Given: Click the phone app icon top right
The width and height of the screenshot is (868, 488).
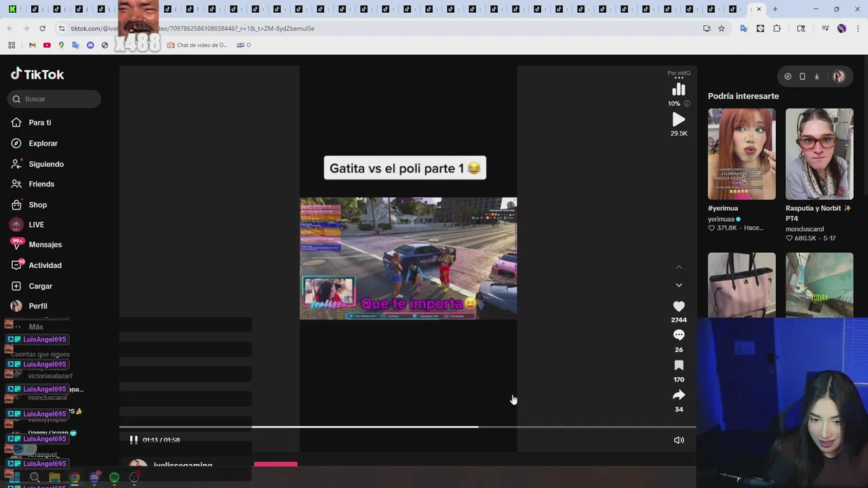Looking at the screenshot, I should [802, 77].
